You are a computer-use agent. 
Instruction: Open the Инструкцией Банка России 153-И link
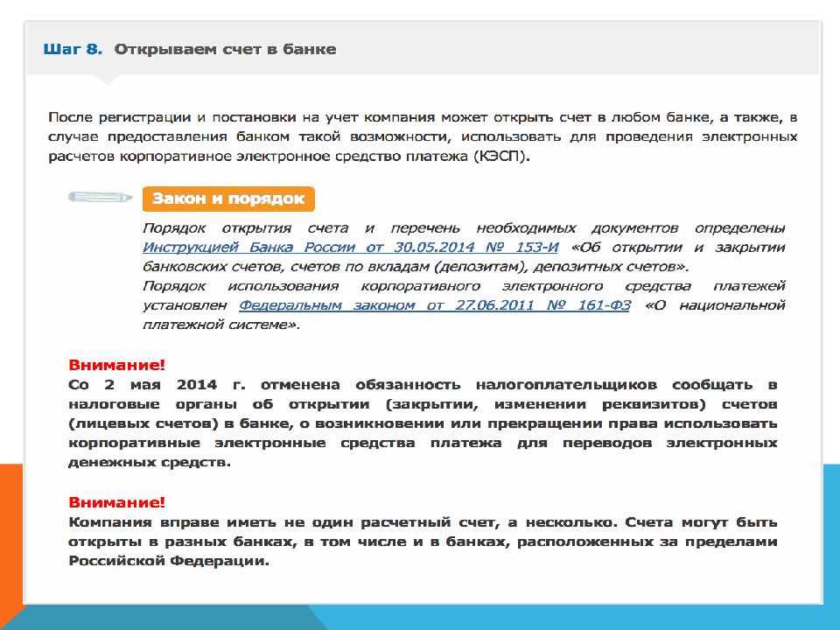click(350, 248)
